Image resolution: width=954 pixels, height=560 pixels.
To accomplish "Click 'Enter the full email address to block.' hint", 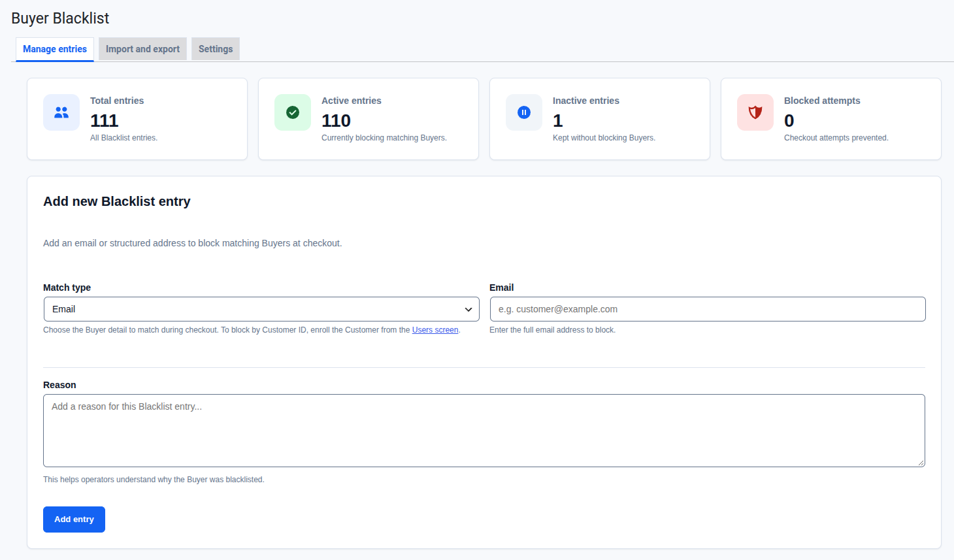I will (552, 330).
